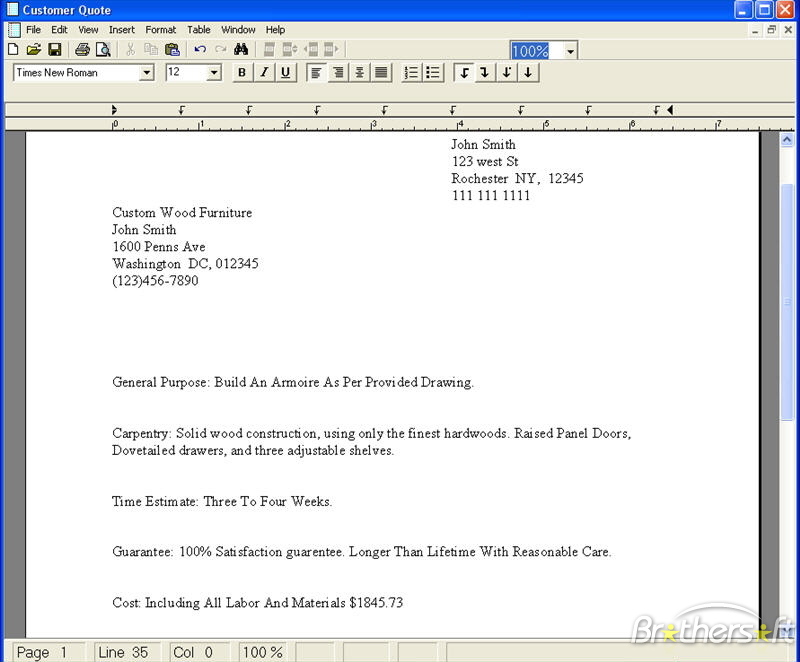Click the second table tool icon with arrows
Viewport: 800px width, 662px height.
pos(290,49)
